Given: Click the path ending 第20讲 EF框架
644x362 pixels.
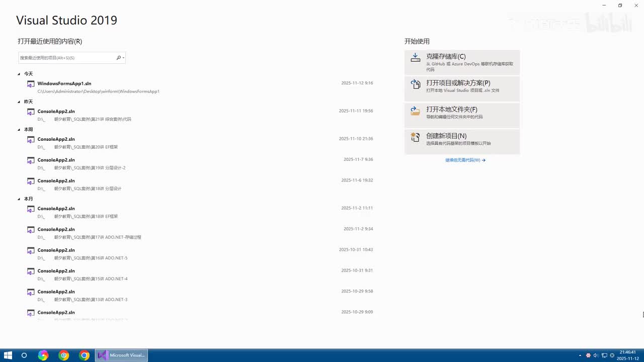Looking at the screenshot, I should (77, 147).
